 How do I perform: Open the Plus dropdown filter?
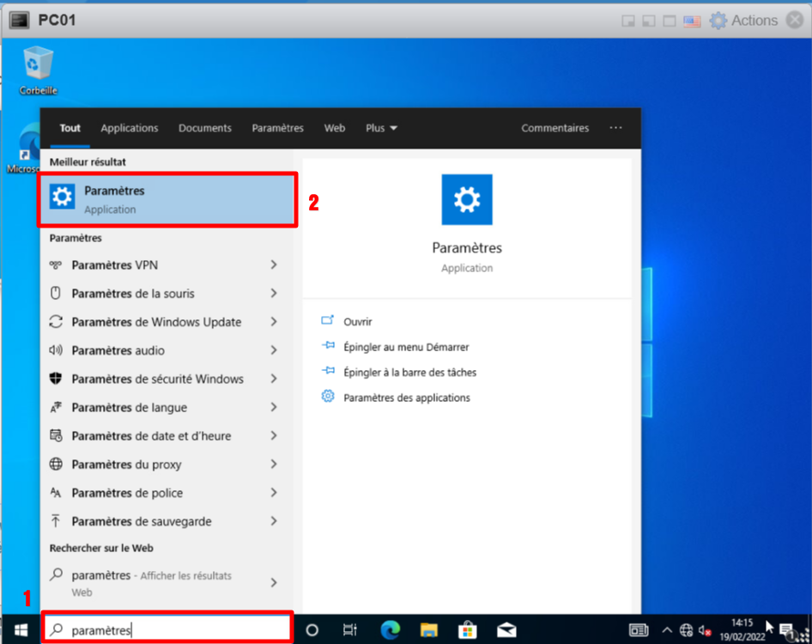pos(381,128)
